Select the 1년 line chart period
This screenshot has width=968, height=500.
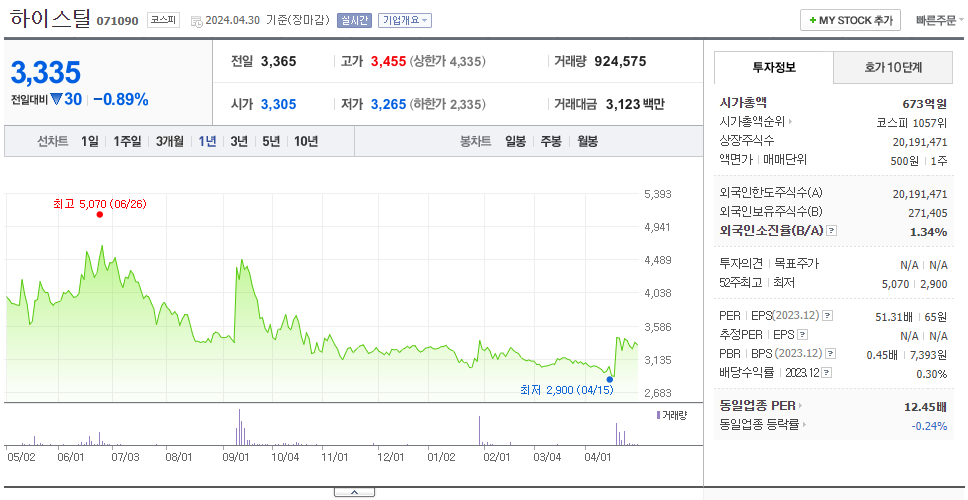[x=207, y=141]
